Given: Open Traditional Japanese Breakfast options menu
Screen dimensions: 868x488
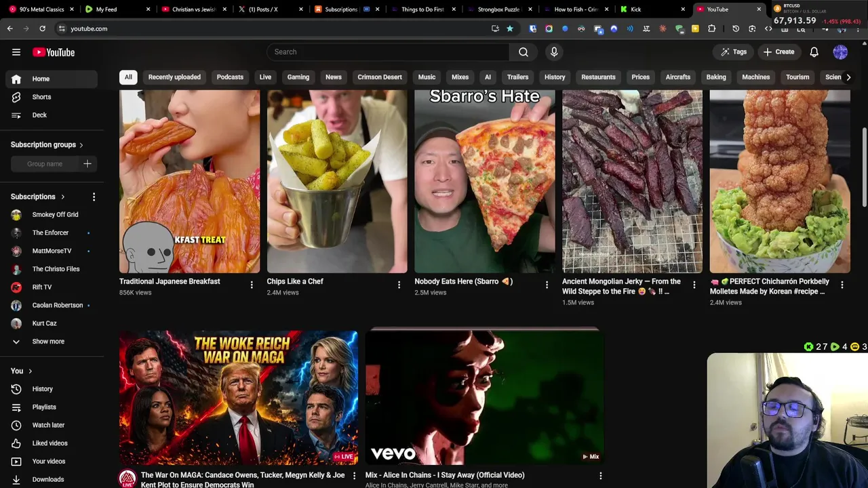Looking at the screenshot, I should point(252,285).
